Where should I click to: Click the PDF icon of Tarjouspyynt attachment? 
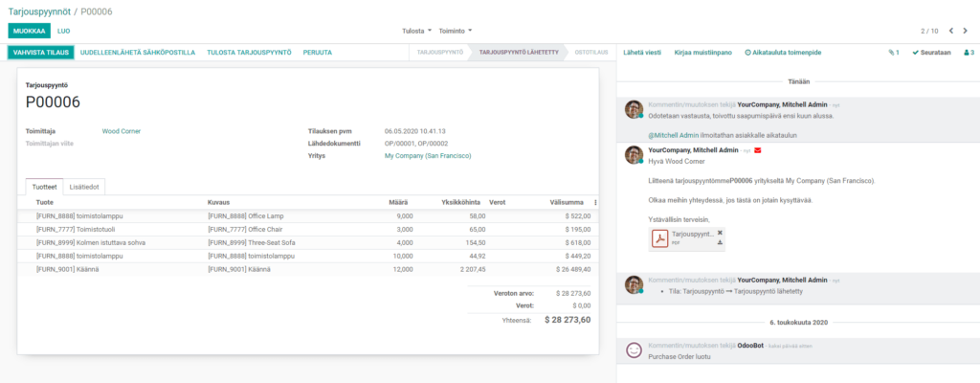pos(660,238)
